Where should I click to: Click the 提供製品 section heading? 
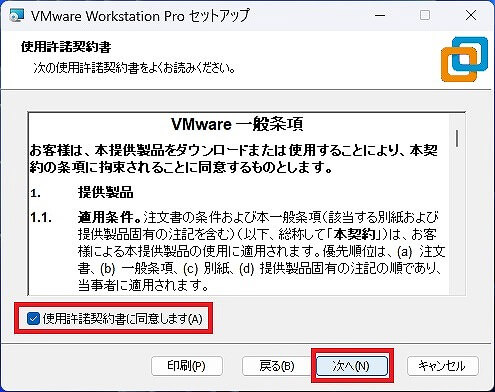click(106, 193)
